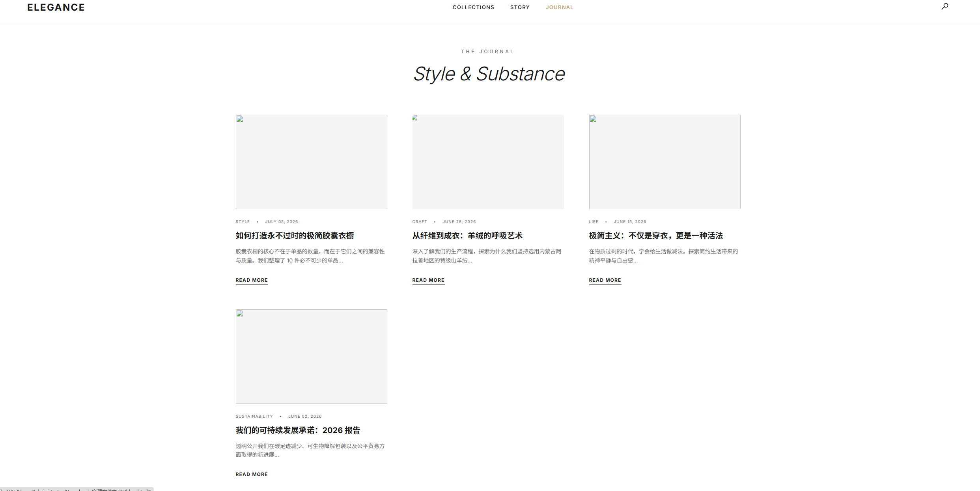980x491 pixels.
Task: Click title 如何打造永不过时的极简胶囊衣橱
Action: pyautogui.click(x=295, y=236)
